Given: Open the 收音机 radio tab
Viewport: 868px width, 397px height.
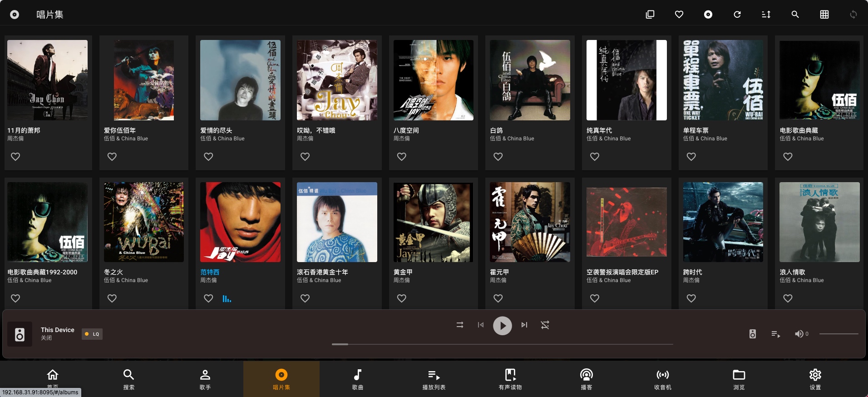Looking at the screenshot, I should (x=663, y=379).
